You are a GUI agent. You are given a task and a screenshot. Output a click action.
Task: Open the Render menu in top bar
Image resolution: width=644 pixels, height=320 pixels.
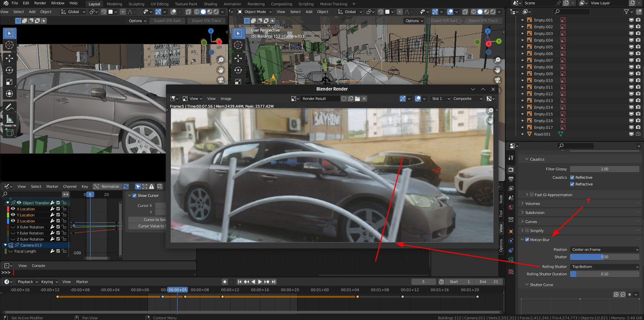[40, 3]
